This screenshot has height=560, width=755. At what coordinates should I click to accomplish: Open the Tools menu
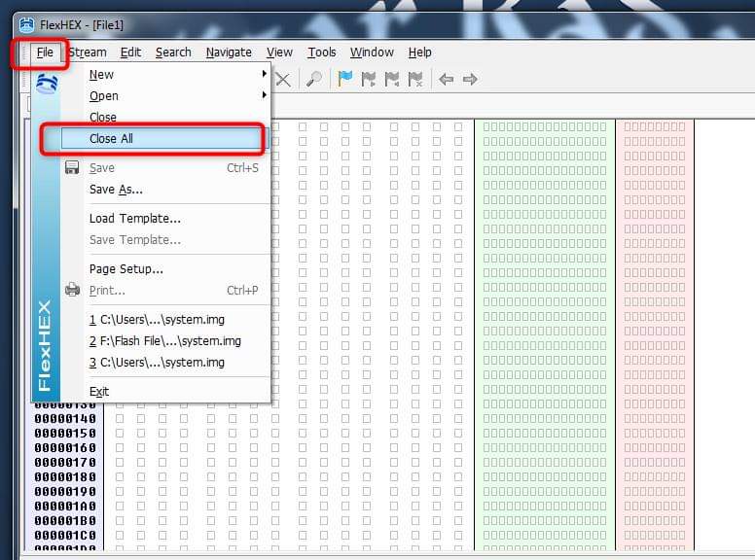tap(322, 52)
